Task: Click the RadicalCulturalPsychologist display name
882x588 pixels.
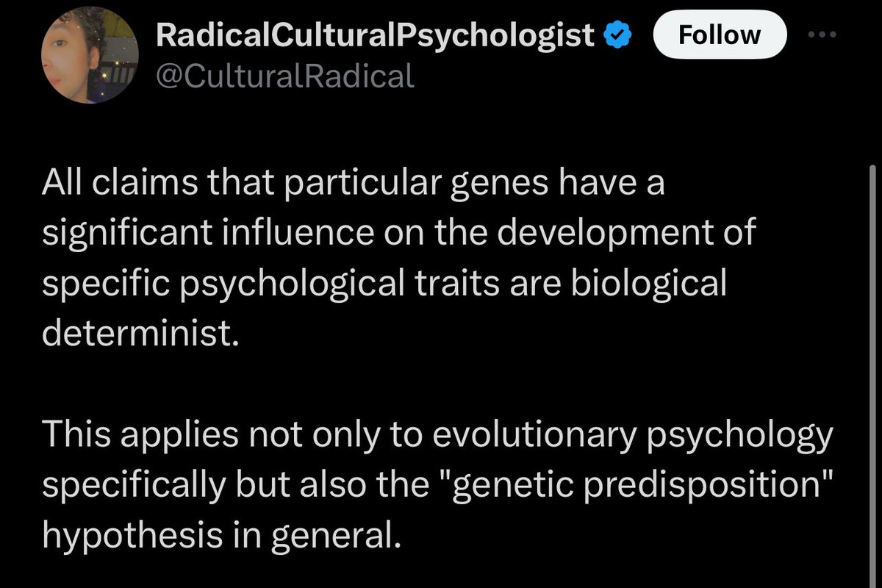Action: pos(376,35)
